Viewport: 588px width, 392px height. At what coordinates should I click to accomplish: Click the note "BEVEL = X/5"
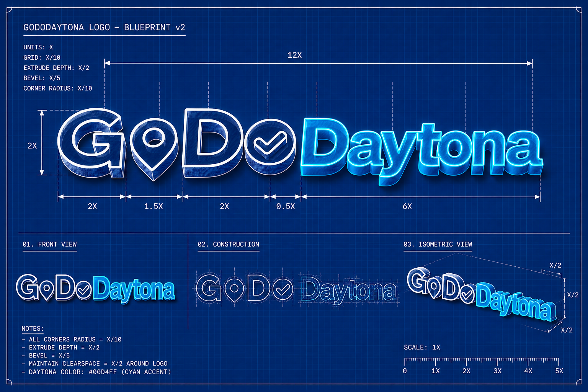49,356
